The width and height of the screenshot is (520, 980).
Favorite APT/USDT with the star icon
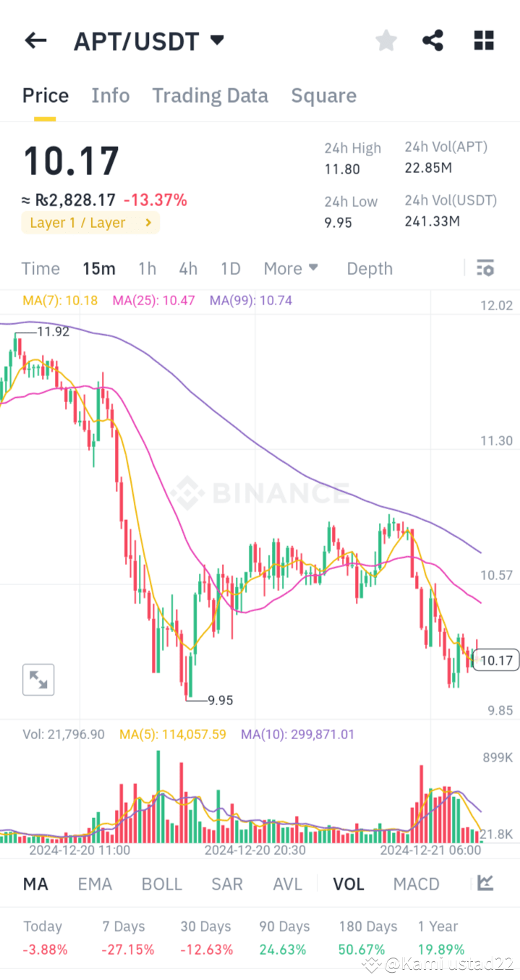pos(385,40)
